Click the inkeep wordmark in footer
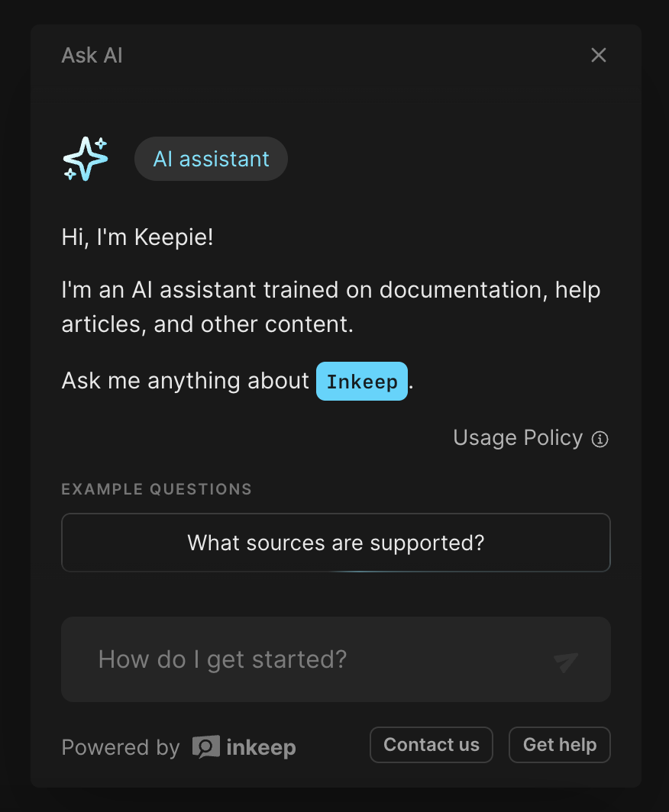 point(261,747)
